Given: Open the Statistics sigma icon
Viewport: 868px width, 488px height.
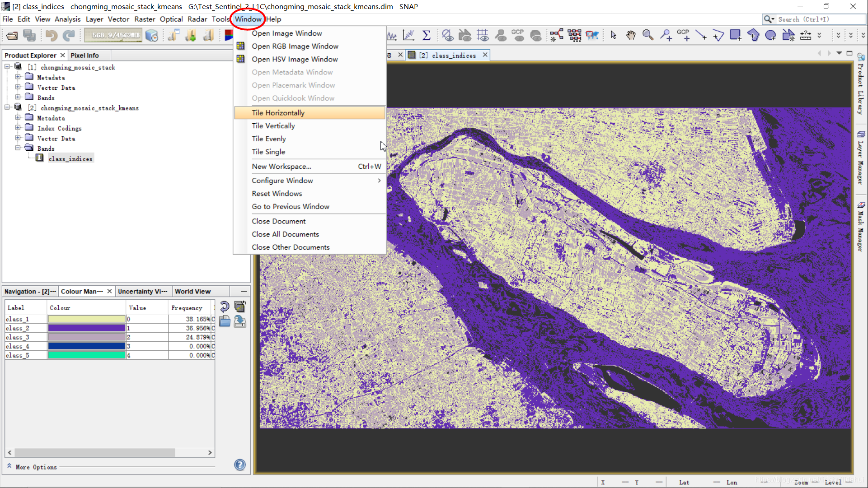Looking at the screenshot, I should click(x=426, y=35).
